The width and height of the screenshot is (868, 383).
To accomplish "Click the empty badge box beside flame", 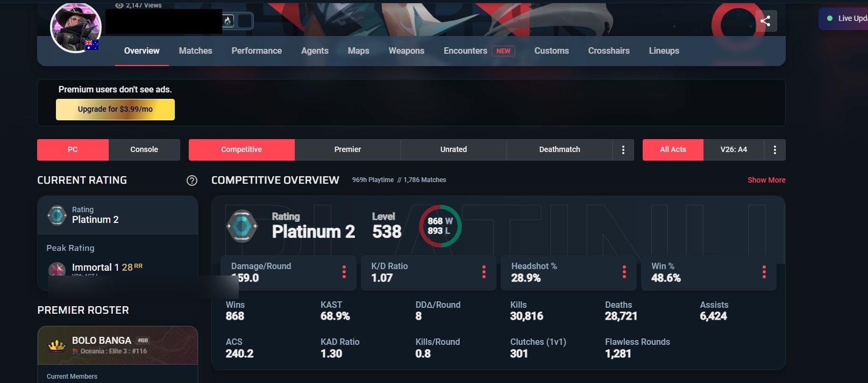I will (x=245, y=21).
